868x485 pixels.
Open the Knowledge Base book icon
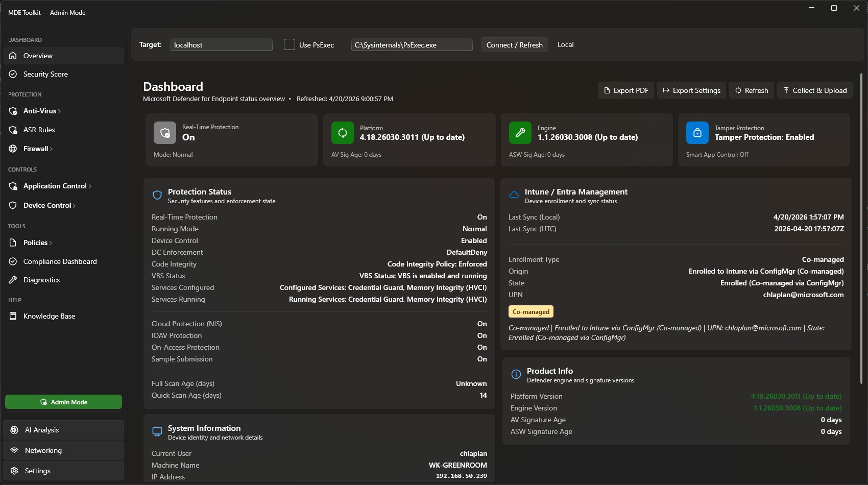pos(13,316)
